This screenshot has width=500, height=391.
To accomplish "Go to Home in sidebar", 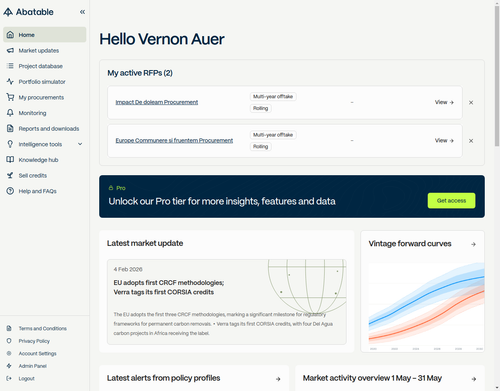I will coord(45,35).
